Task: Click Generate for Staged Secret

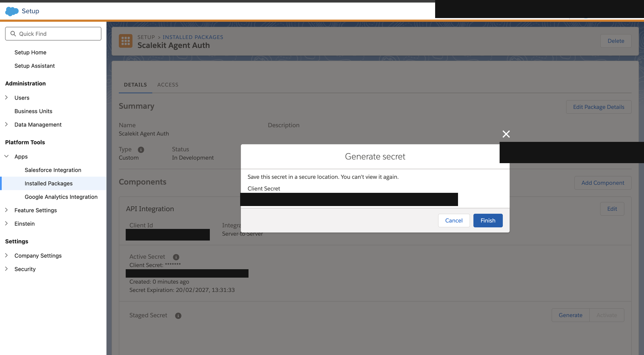Action: click(571, 315)
